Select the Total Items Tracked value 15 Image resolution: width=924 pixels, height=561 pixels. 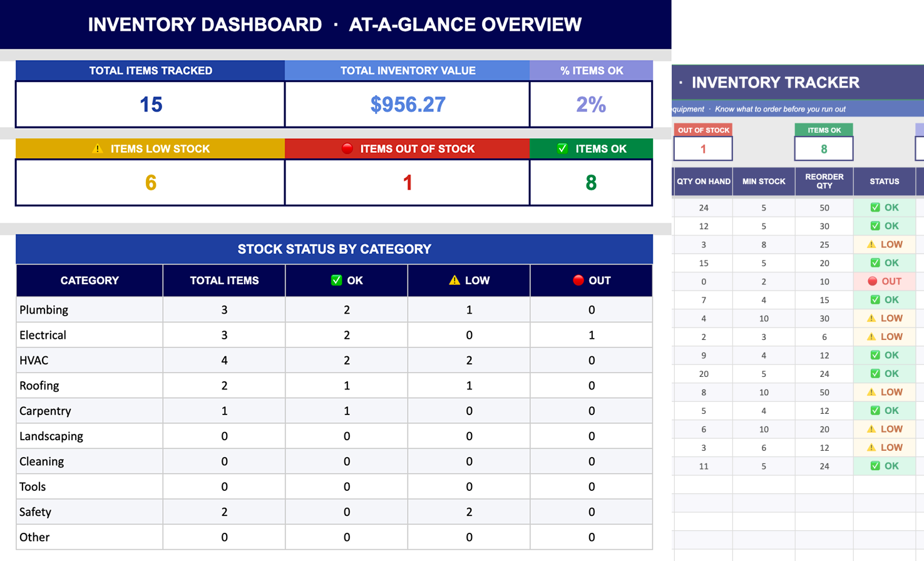150,104
